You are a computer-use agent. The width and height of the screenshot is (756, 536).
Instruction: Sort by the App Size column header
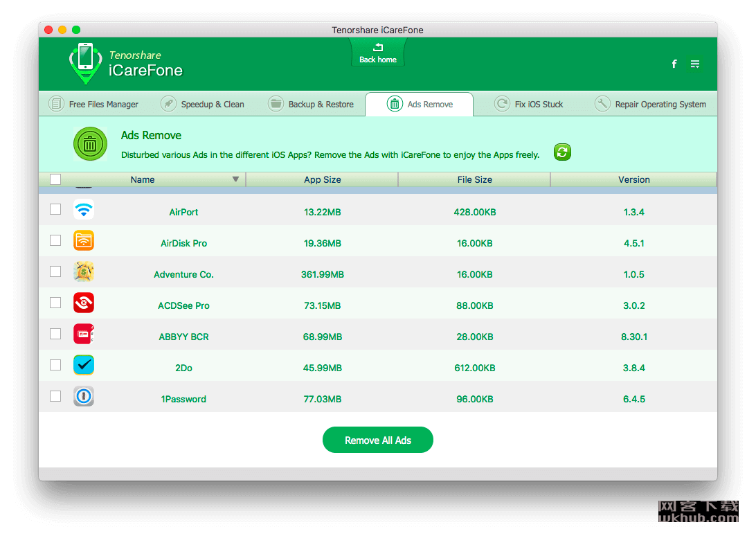[322, 179]
